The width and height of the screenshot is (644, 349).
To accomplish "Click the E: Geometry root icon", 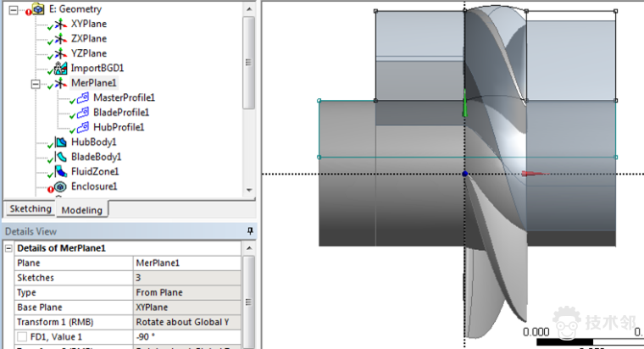I will pyautogui.click(x=38, y=8).
